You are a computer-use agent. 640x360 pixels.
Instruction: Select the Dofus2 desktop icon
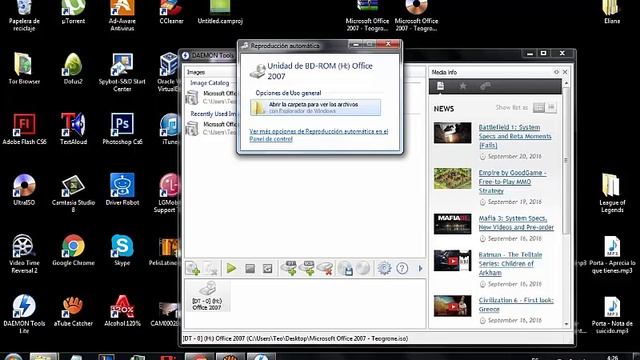click(73, 69)
